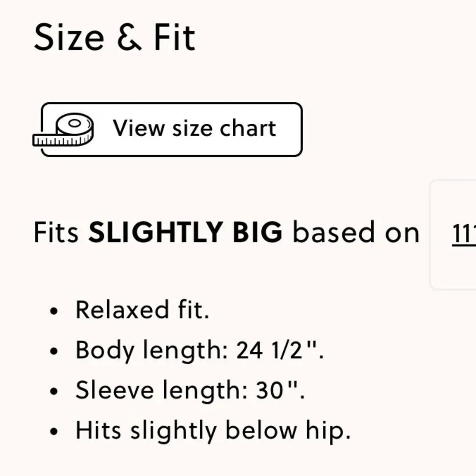Click the bullet dot beside Sleeve length
This screenshot has width=476, height=476.
pos(54,391)
